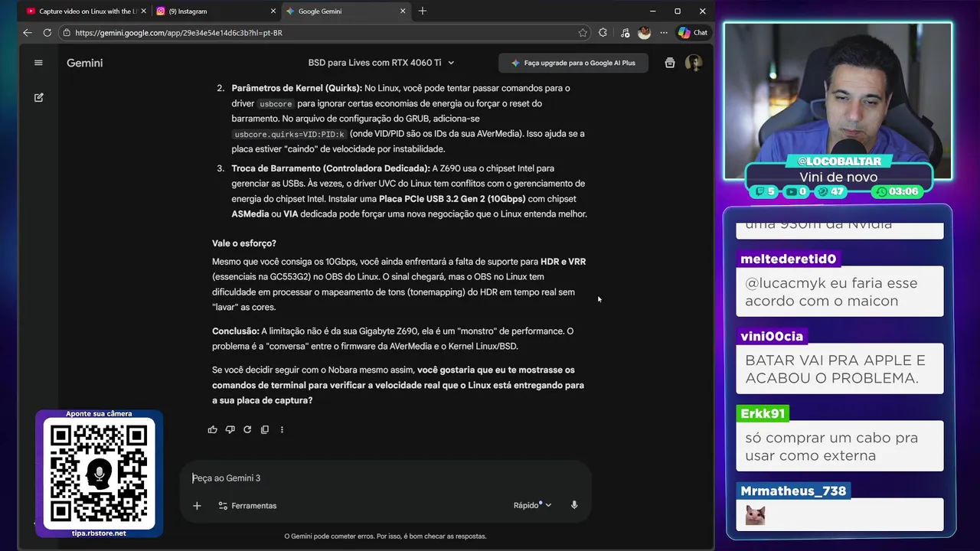Reload the current page
The width and height of the screenshot is (980, 551).
47,33
